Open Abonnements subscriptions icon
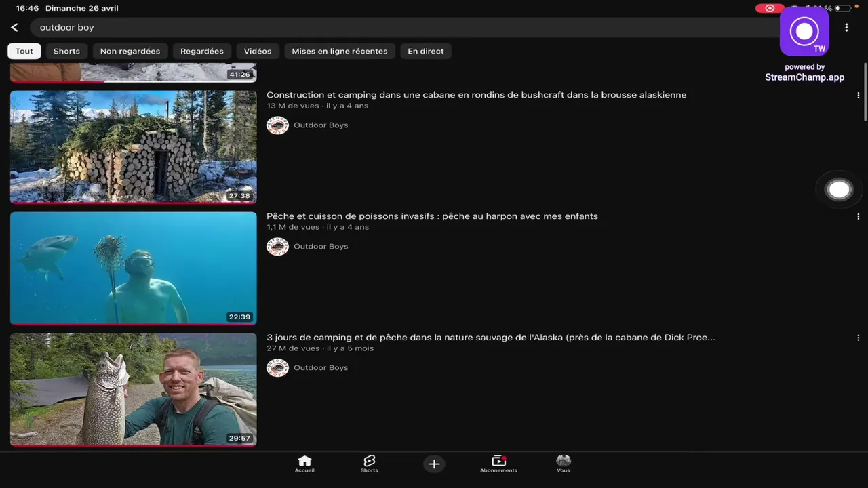This screenshot has width=868, height=488. (x=498, y=464)
